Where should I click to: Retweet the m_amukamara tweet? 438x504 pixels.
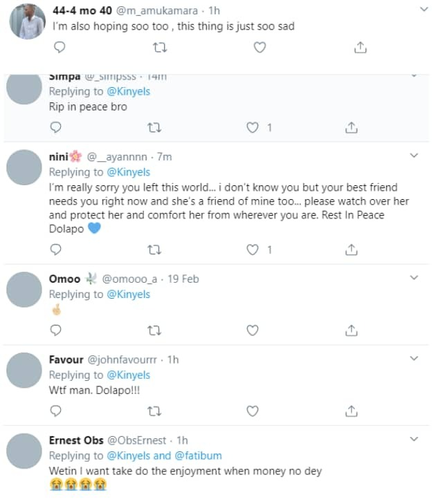tap(159, 48)
